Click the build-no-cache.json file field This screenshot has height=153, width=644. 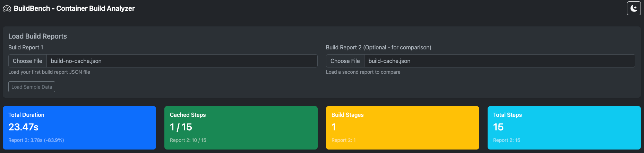tap(182, 61)
